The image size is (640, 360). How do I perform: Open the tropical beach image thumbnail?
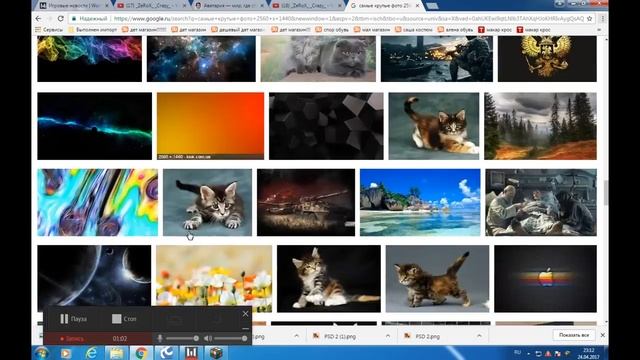click(x=420, y=202)
